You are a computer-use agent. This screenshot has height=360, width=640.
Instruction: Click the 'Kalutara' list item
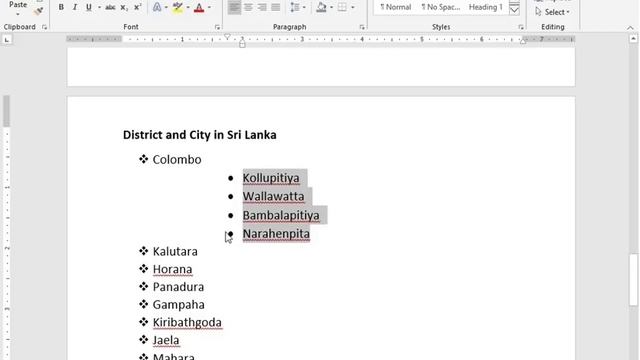point(175,251)
